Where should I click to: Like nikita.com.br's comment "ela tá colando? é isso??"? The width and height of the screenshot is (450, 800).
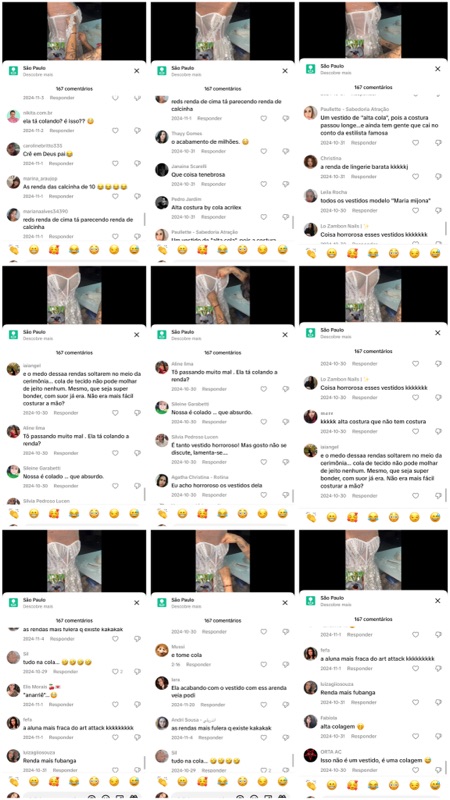[x=115, y=131]
